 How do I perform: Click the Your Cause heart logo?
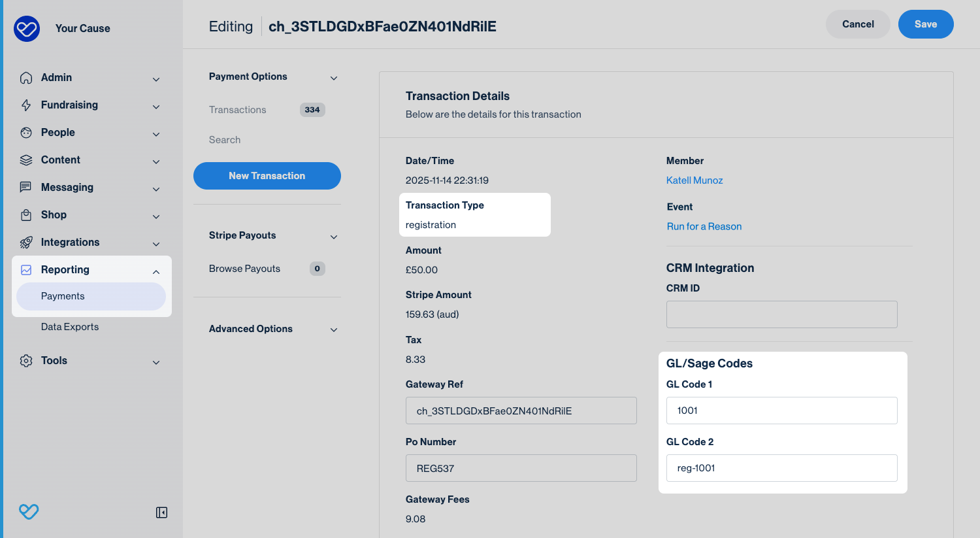pyautogui.click(x=27, y=29)
